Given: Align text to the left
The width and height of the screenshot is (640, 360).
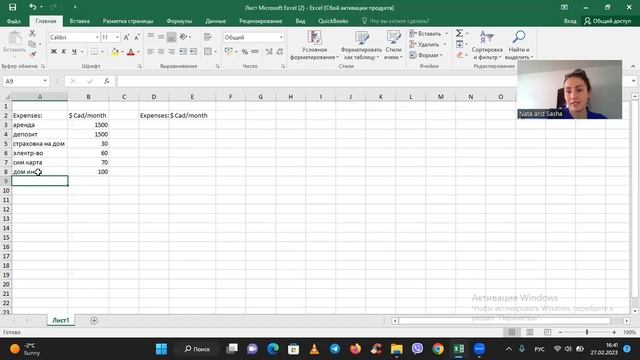Looking at the screenshot, I should [151, 51].
